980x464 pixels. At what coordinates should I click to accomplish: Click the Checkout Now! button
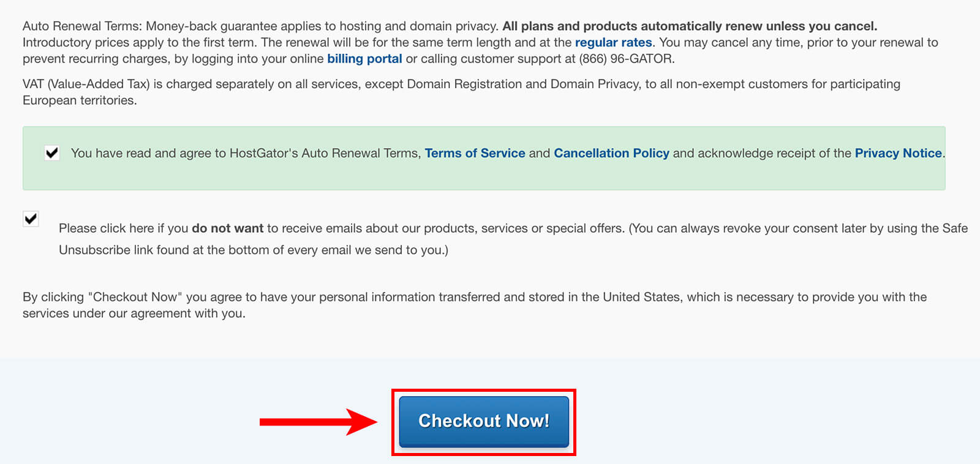pyautogui.click(x=484, y=421)
